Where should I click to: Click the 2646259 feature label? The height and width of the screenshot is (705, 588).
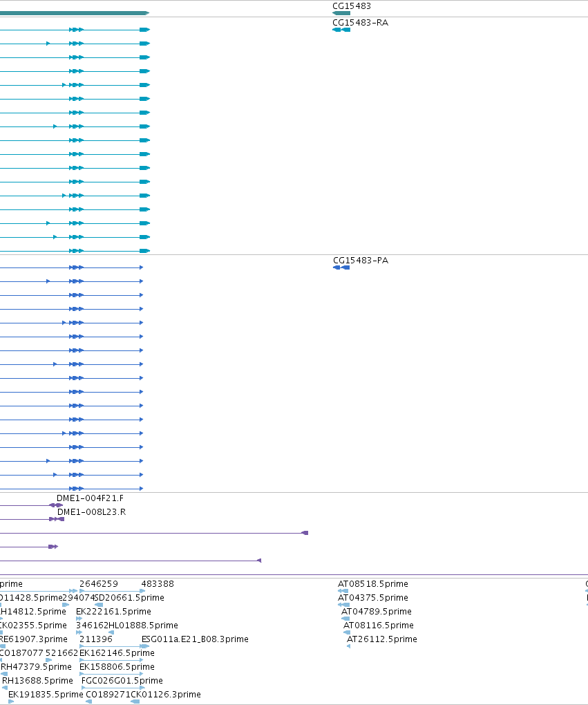98,584
